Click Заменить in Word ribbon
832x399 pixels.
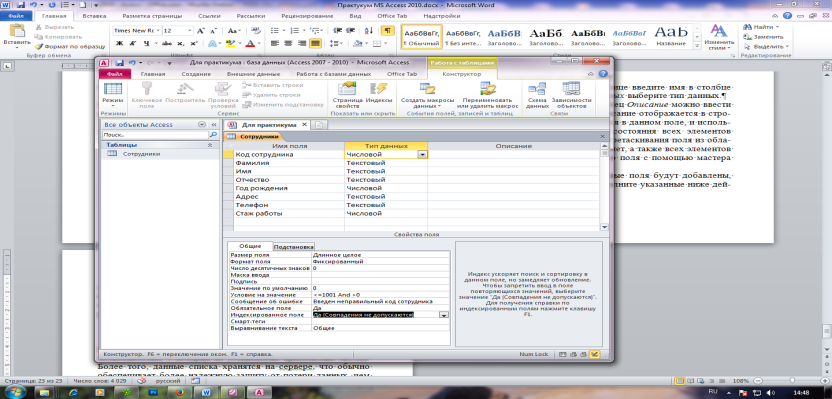(763, 37)
